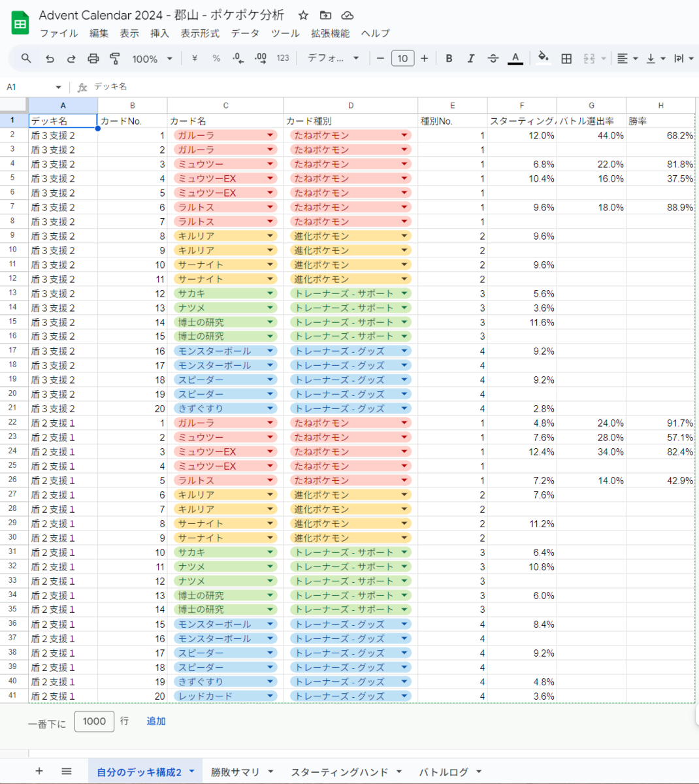This screenshot has width=699, height=784.
Task: Expand the レッドカード dropdown in row 41
Action: click(x=270, y=696)
